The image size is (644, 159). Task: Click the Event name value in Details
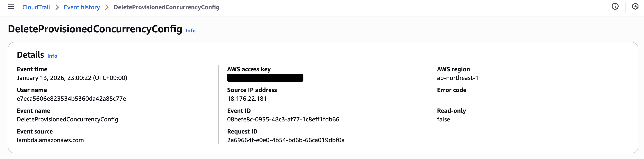(67, 119)
